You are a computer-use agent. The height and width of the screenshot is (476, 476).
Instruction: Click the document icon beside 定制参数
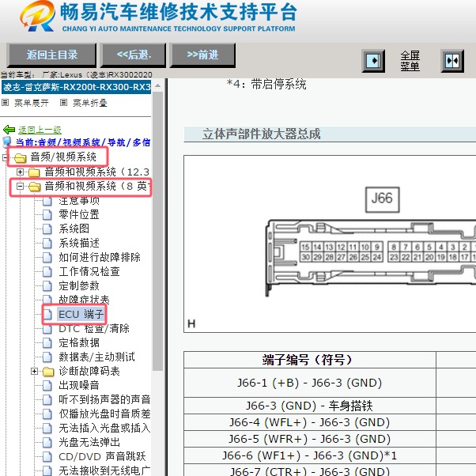tap(47, 286)
